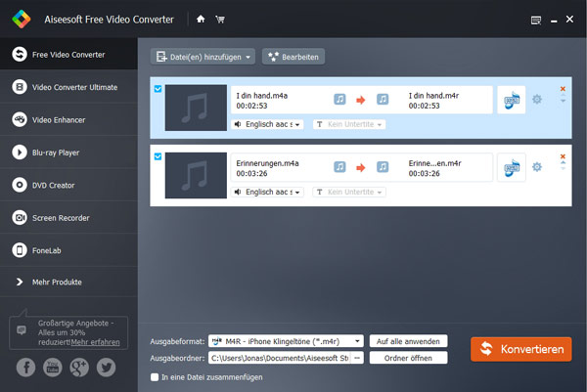Click the Google Plus icon
This screenshot has width=587, height=392.
(79, 368)
